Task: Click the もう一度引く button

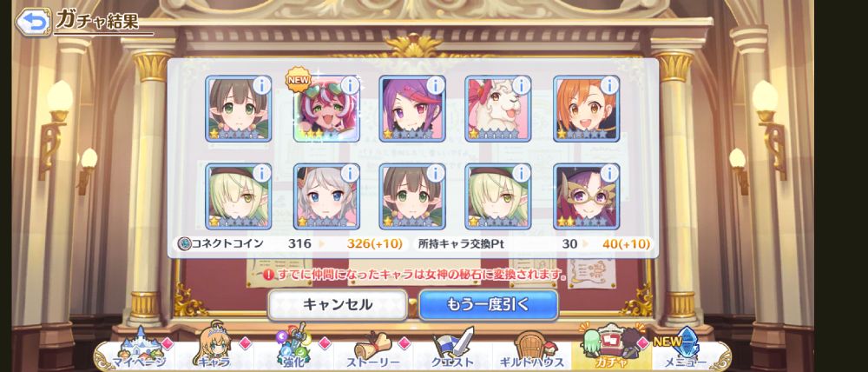Action: [488, 305]
